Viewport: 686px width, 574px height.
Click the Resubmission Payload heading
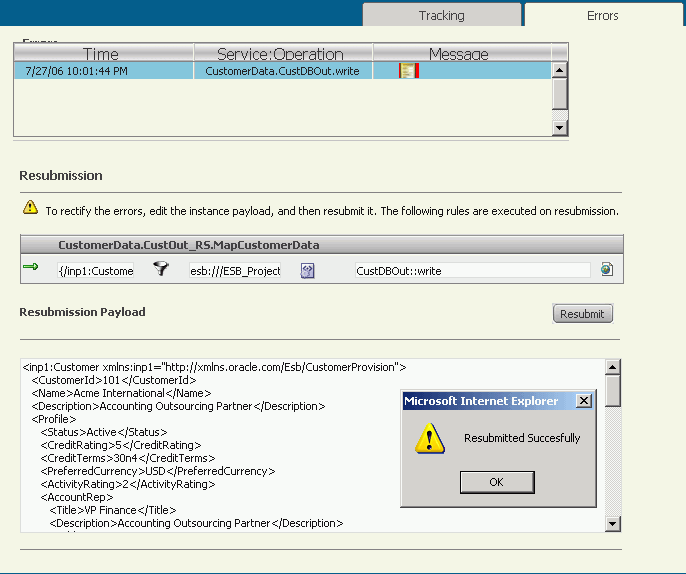click(x=82, y=312)
